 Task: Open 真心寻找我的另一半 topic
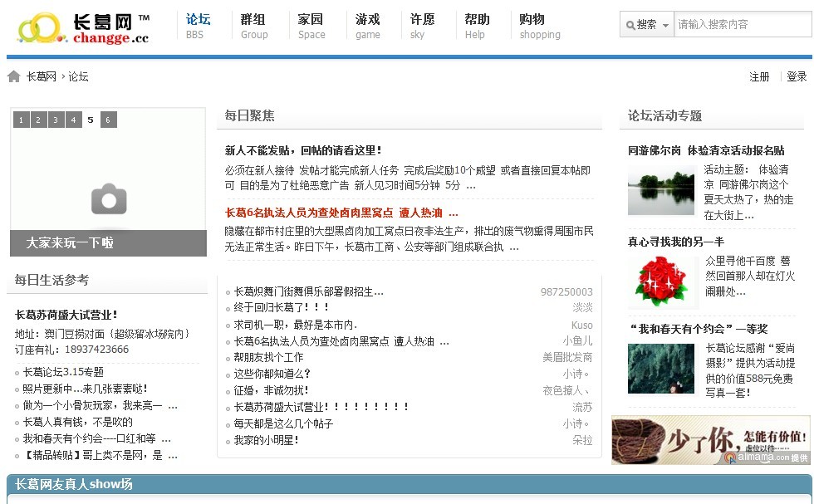coord(676,242)
